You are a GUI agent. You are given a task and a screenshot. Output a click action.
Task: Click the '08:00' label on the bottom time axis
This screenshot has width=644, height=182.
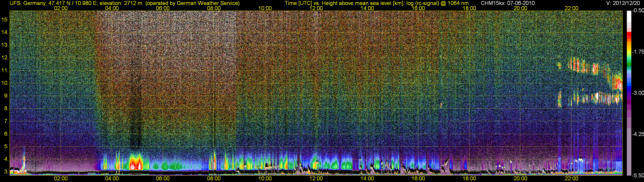pos(214,179)
